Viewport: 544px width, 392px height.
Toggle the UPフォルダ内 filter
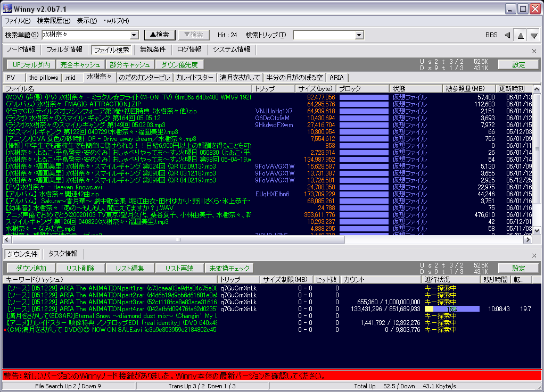(x=31, y=64)
